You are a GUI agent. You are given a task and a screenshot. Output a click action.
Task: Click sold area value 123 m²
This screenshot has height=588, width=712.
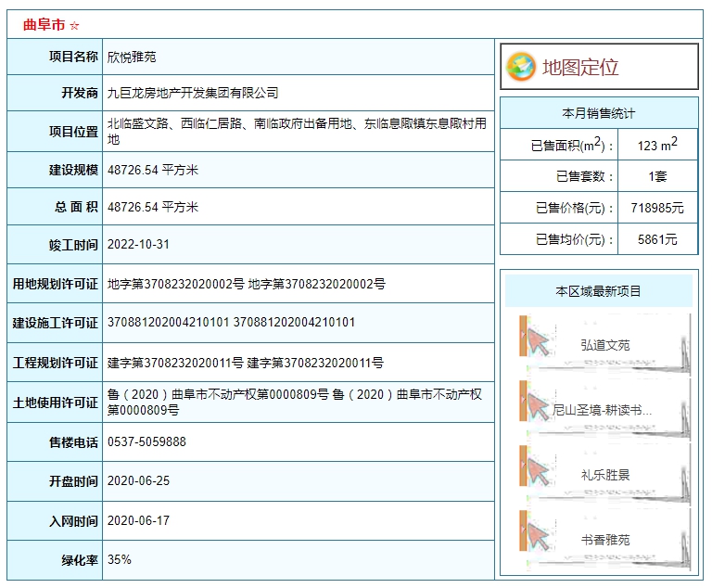pos(657,144)
